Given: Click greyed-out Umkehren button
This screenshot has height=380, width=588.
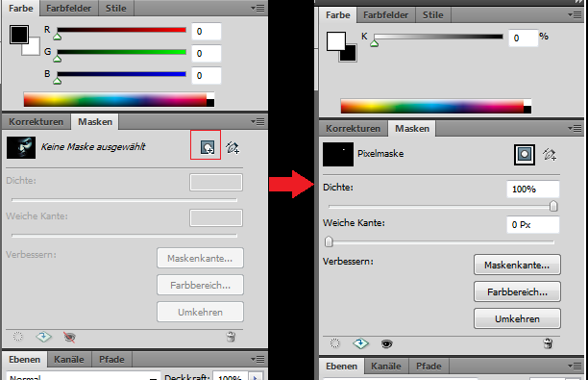Looking at the screenshot, I should pyautogui.click(x=200, y=312).
